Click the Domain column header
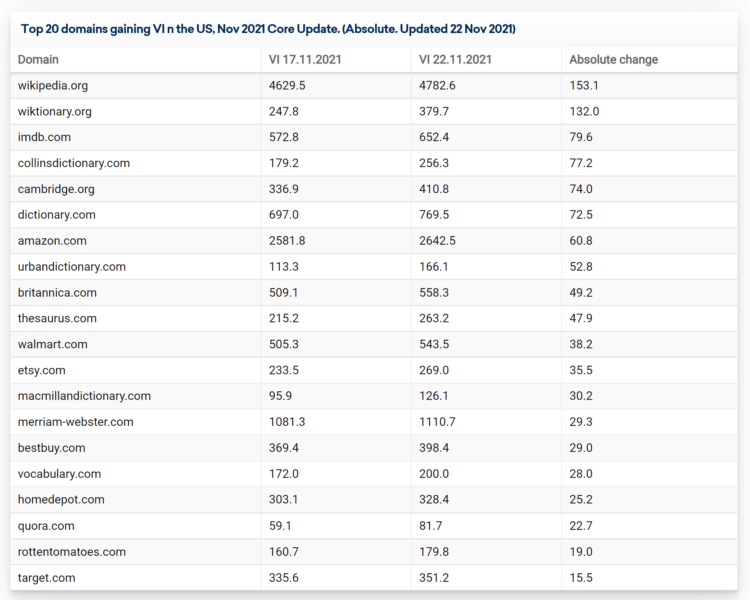The height and width of the screenshot is (600, 750). pyautogui.click(x=38, y=60)
